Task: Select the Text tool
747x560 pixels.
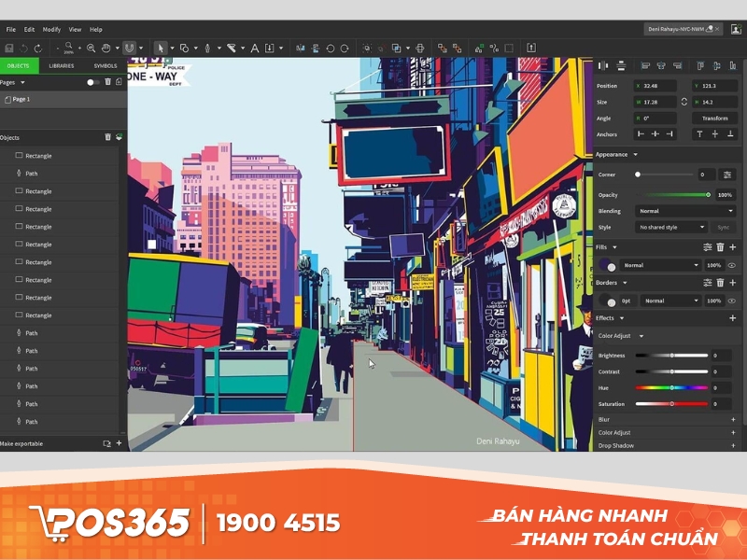Action: click(x=254, y=49)
